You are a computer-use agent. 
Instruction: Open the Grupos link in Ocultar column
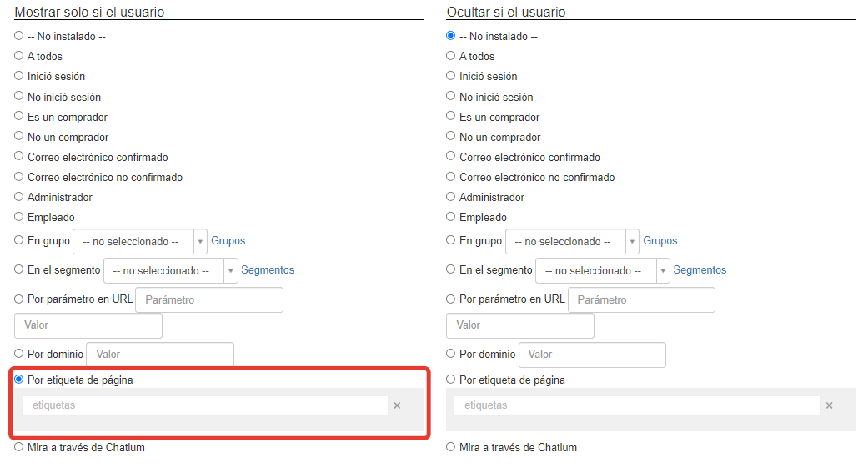tap(660, 241)
